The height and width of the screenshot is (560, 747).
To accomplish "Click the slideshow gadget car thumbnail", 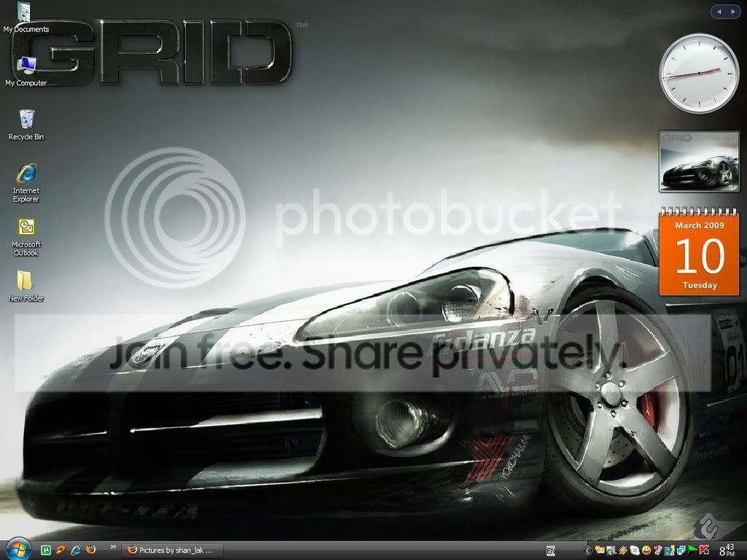I will [x=700, y=161].
